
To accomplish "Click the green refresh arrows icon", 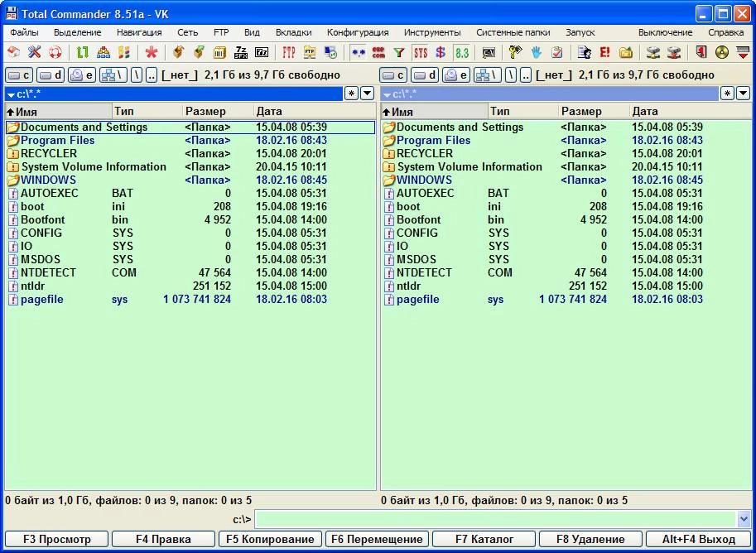I will click(83, 52).
